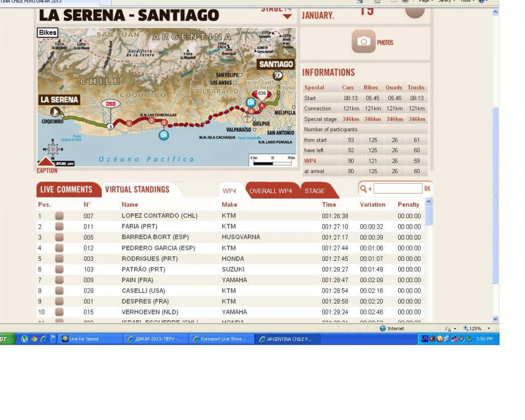
Task: Click the security padlock icon in status bar
Action: [448, 329]
